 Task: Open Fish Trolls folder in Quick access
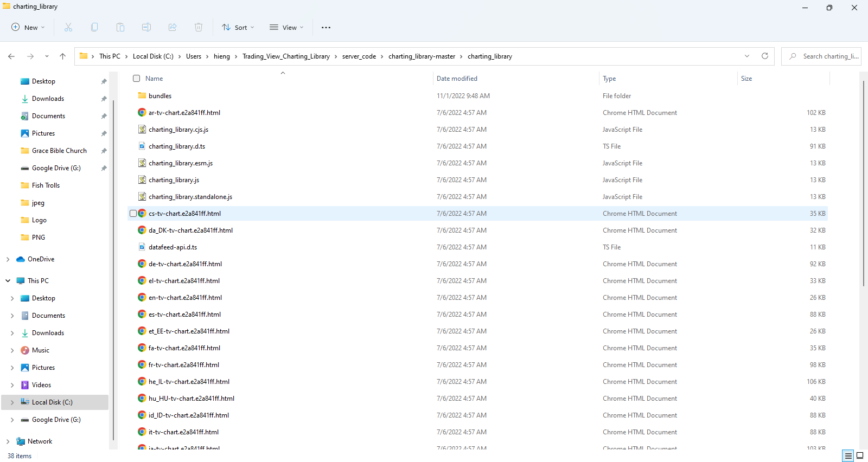pyautogui.click(x=46, y=185)
